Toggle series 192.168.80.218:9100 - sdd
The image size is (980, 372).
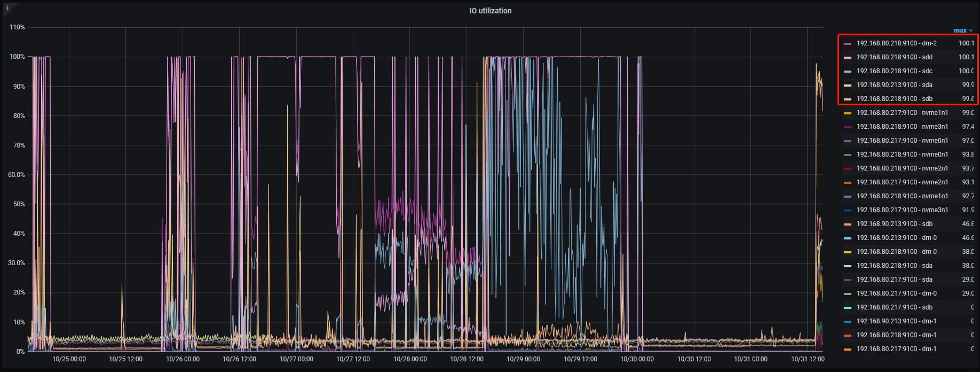[x=894, y=57]
